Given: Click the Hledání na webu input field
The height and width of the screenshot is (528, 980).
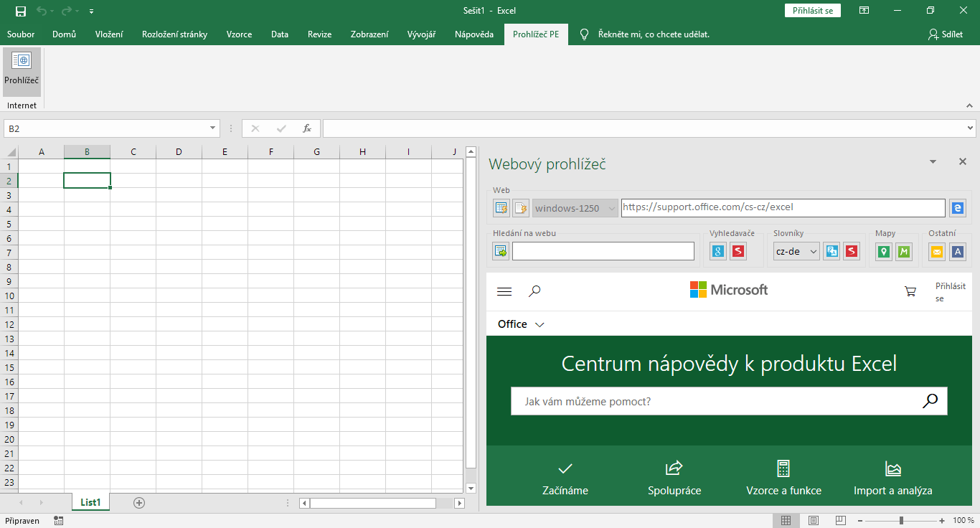Looking at the screenshot, I should (603, 251).
